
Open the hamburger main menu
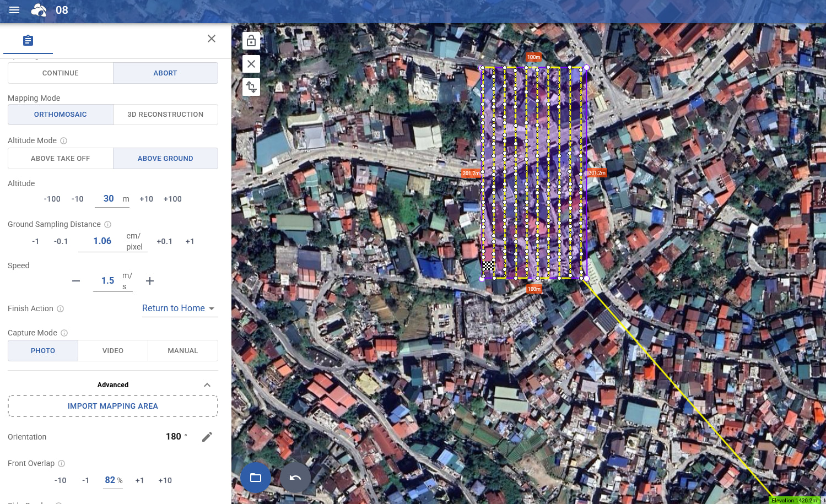14,10
